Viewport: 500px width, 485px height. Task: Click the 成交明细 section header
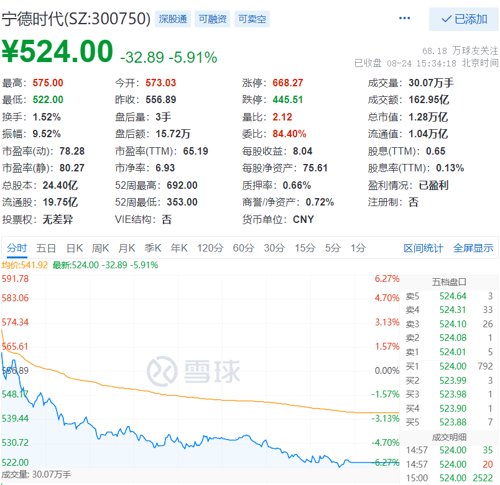click(449, 437)
